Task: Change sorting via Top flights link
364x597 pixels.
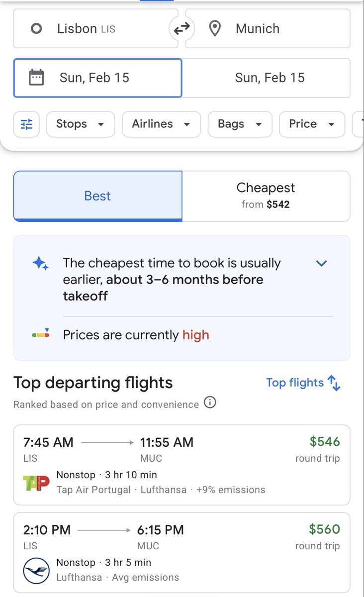Action: [x=303, y=383]
